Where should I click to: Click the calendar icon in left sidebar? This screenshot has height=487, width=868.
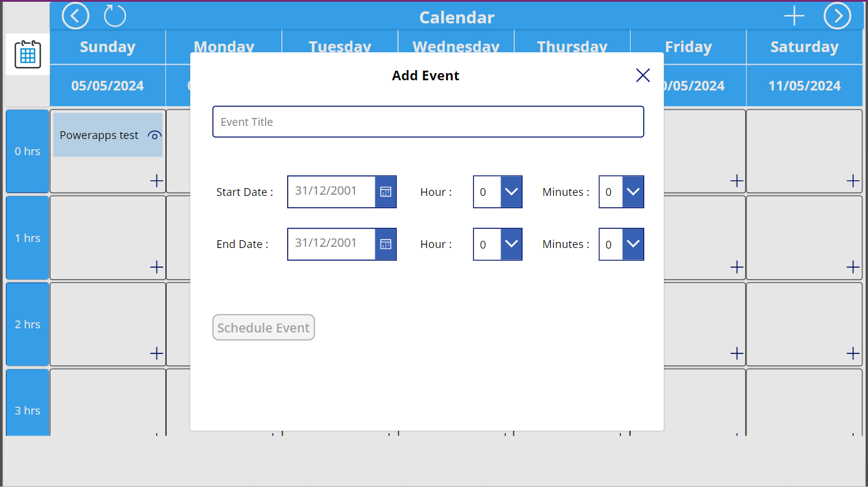click(x=28, y=55)
